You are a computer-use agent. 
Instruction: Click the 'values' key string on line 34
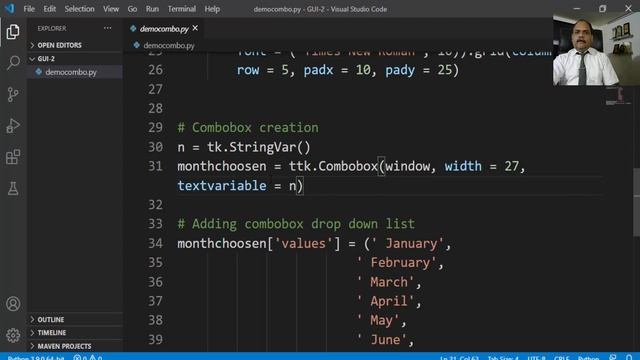point(303,243)
